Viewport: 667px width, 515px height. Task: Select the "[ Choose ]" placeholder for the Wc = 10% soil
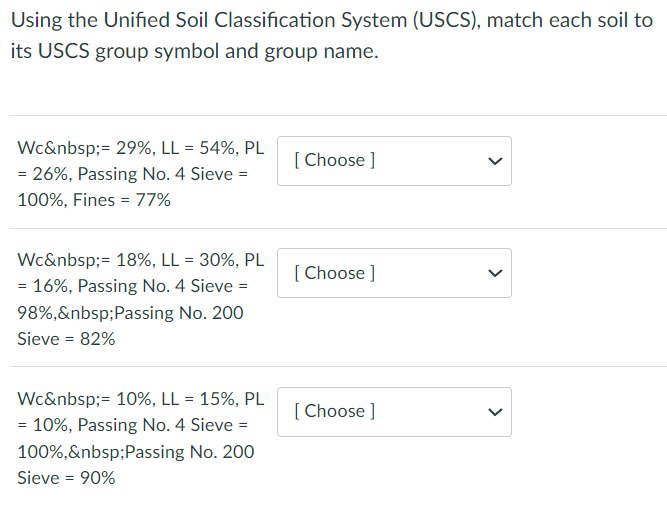click(x=336, y=411)
